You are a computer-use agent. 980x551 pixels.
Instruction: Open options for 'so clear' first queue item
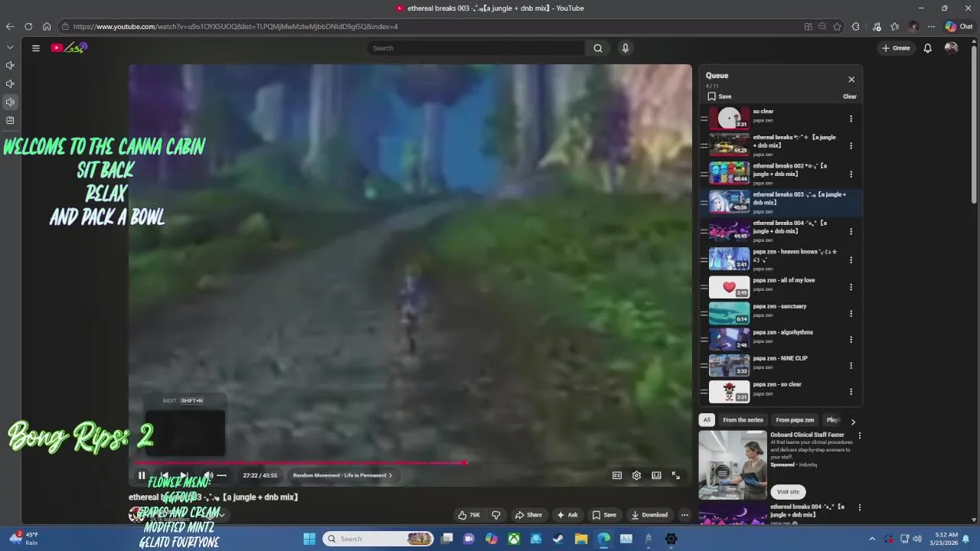pos(851,119)
